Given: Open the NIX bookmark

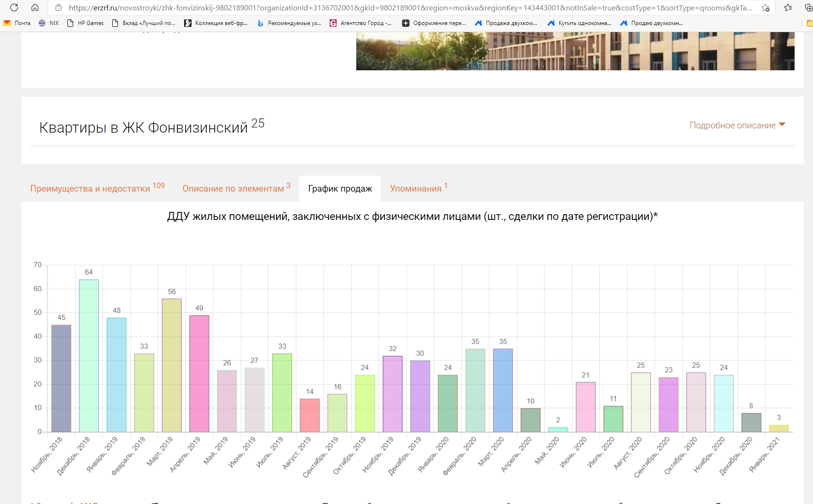Looking at the screenshot, I should tap(49, 23).
